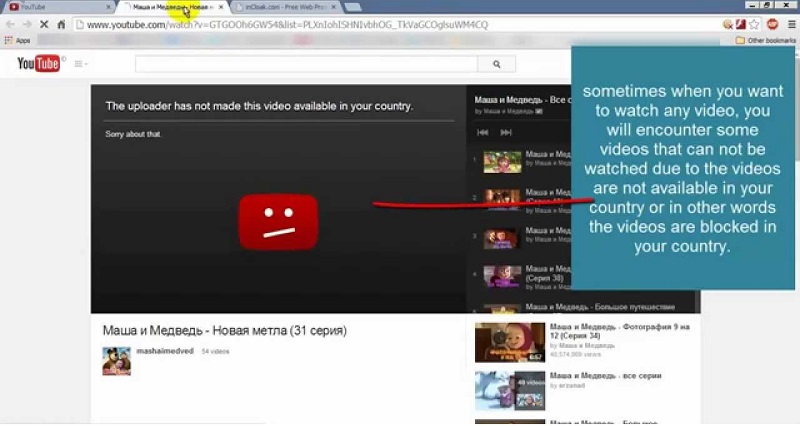Click the playlist title Маша и Медведь - Все
Image resolution: width=800 pixels, height=426 pixels.
522,100
